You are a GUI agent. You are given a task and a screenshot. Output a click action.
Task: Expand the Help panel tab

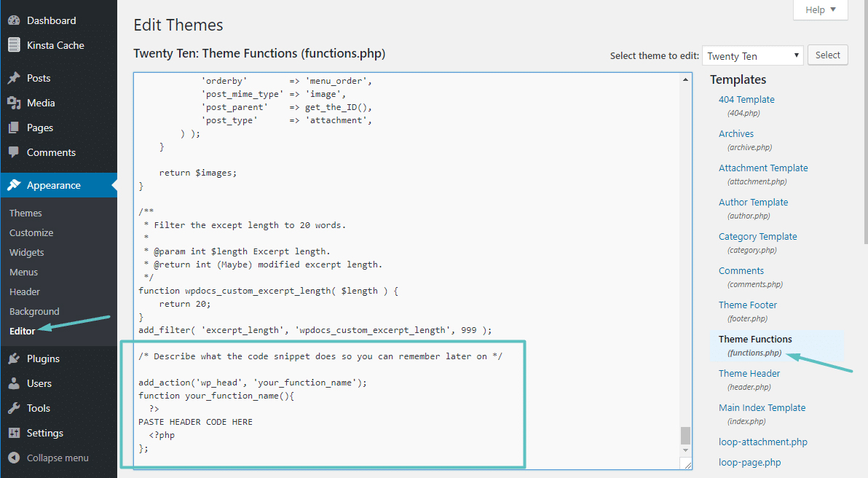[821, 9]
